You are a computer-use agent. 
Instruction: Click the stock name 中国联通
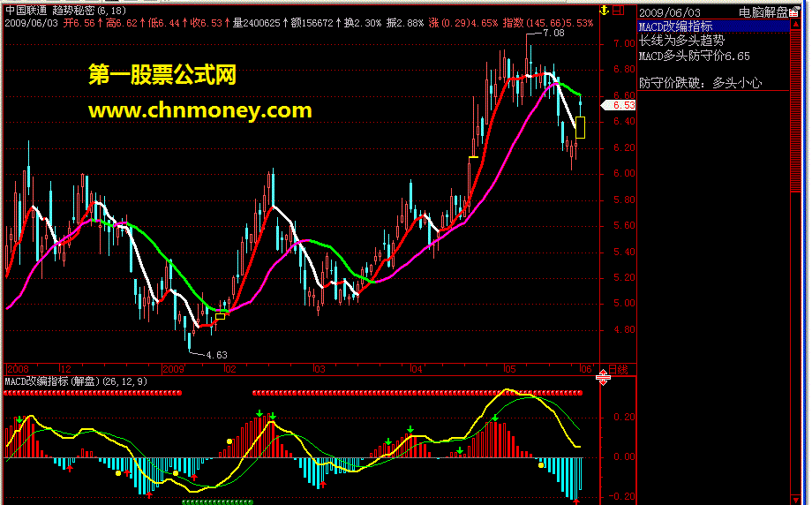(26, 10)
